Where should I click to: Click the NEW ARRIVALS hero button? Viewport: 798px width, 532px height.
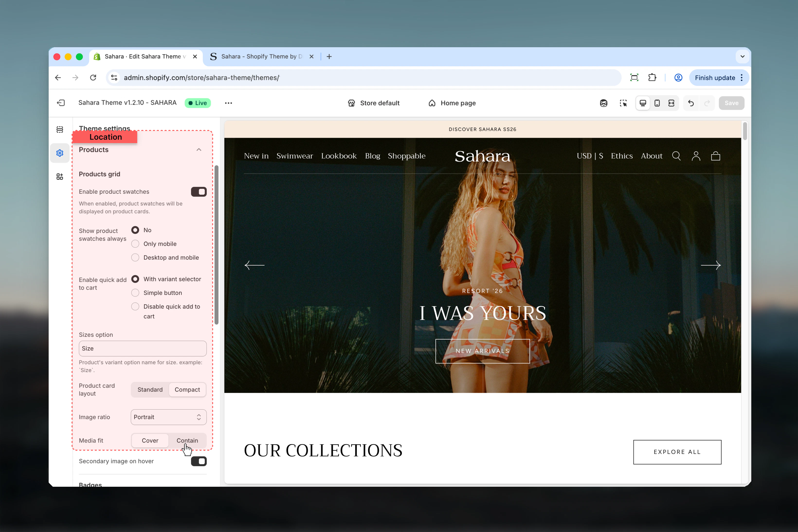[483, 351]
